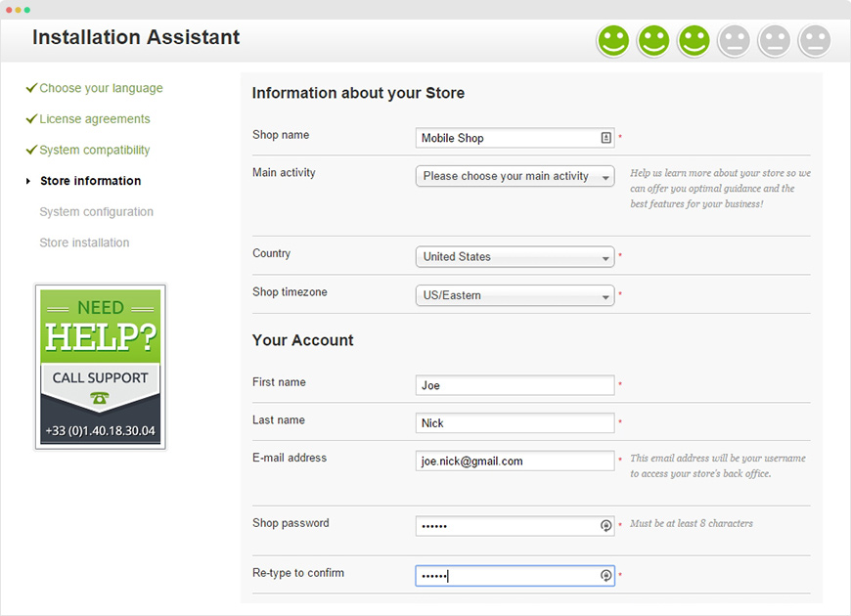Click the key icon in Shop password field
Image resolution: width=851 pixels, height=616 pixels.
click(x=605, y=525)
